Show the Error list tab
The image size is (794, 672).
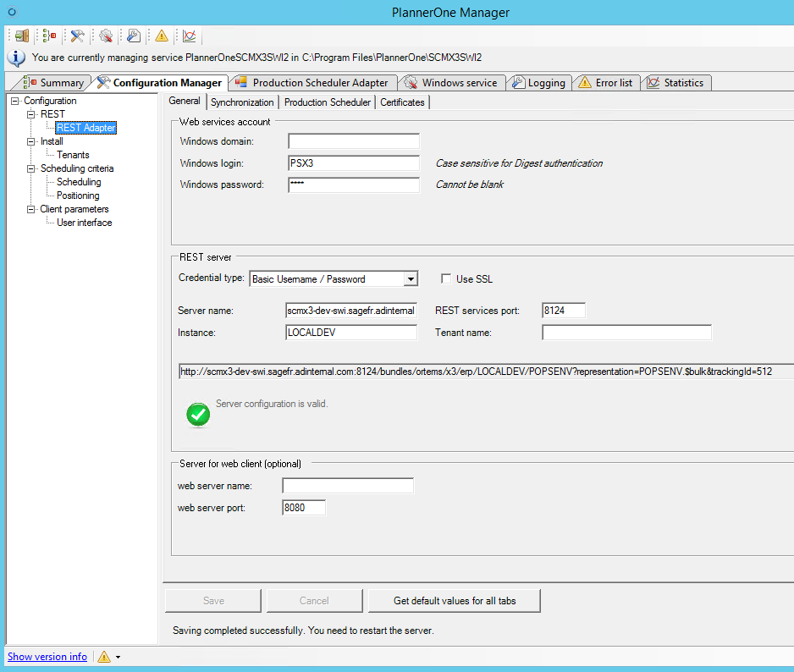(607, 83)
